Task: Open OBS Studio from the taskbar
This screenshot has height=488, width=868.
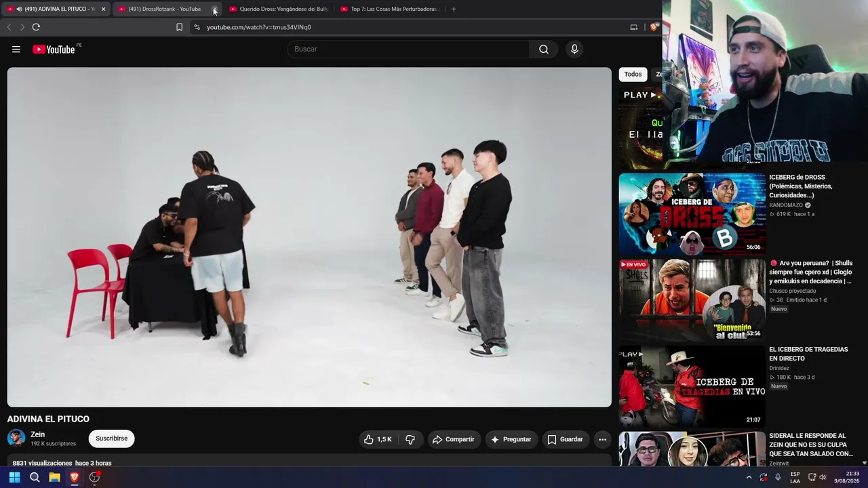Action: coord(95,477)
